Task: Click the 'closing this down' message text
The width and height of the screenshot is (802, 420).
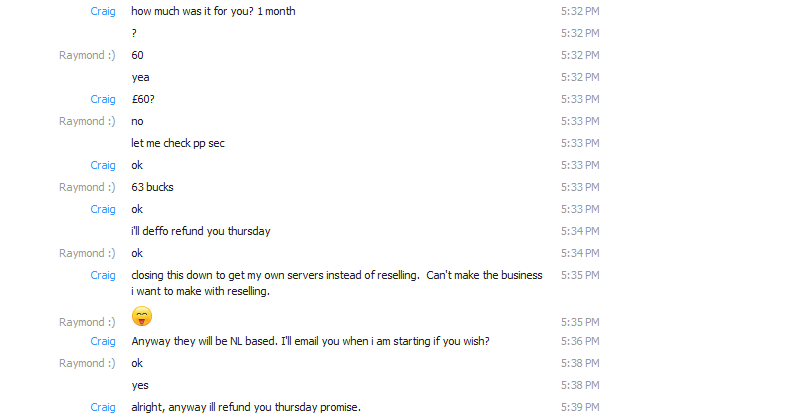Action: 337,283
